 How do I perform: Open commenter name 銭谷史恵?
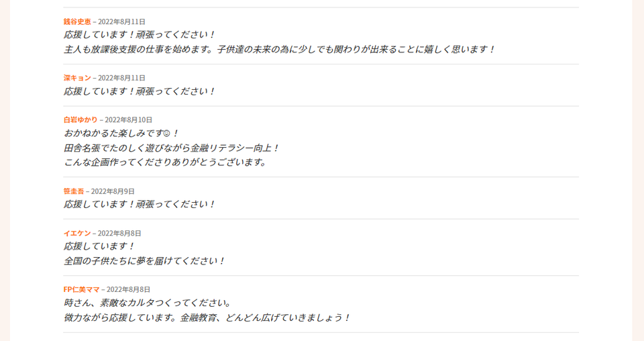77,21
